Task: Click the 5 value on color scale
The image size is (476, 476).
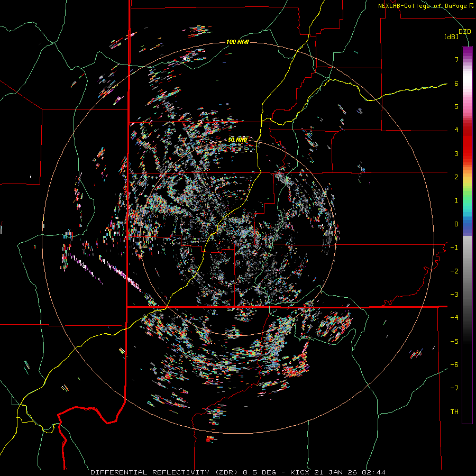Action: (456, 106)
